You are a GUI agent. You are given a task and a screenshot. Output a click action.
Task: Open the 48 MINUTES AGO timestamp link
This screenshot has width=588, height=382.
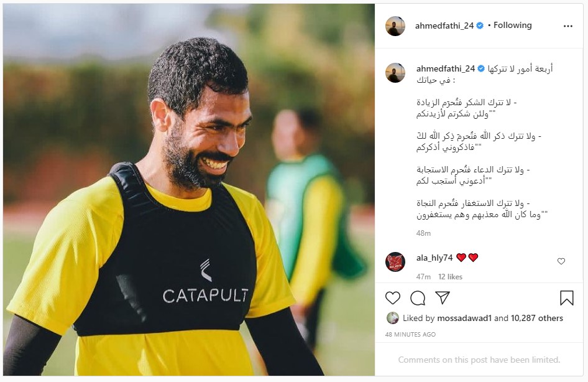coord(410,334)
